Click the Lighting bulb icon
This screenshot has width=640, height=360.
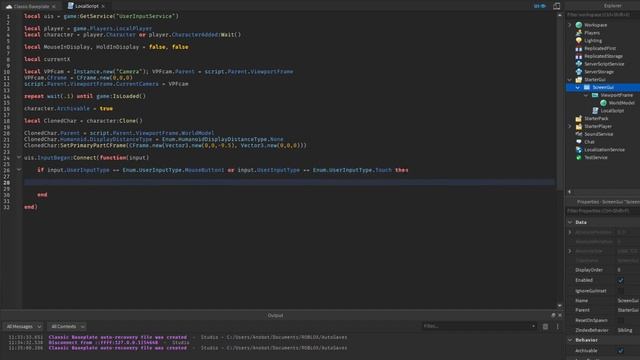tap(578, 40)
